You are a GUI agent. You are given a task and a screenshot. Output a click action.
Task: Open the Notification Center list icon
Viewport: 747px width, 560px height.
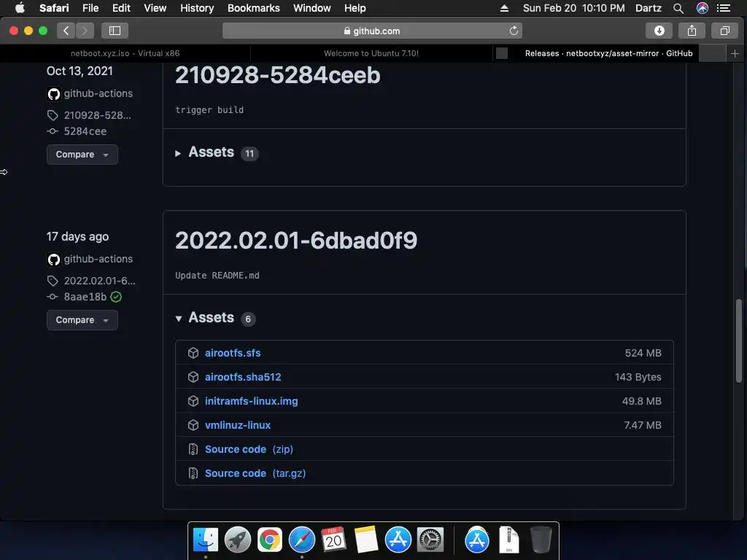(x=724, y=8)
